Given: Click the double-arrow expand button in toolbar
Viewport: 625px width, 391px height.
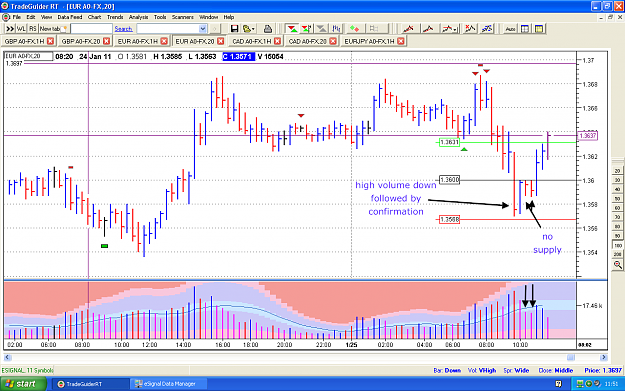Looking at the screenshot, I should click(x=10, y=29).
